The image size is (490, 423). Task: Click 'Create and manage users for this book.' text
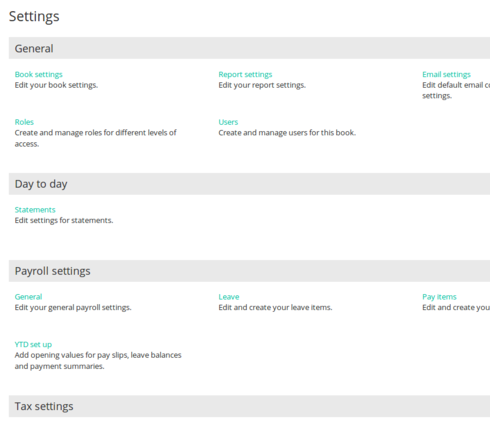(x=287, y=133)
